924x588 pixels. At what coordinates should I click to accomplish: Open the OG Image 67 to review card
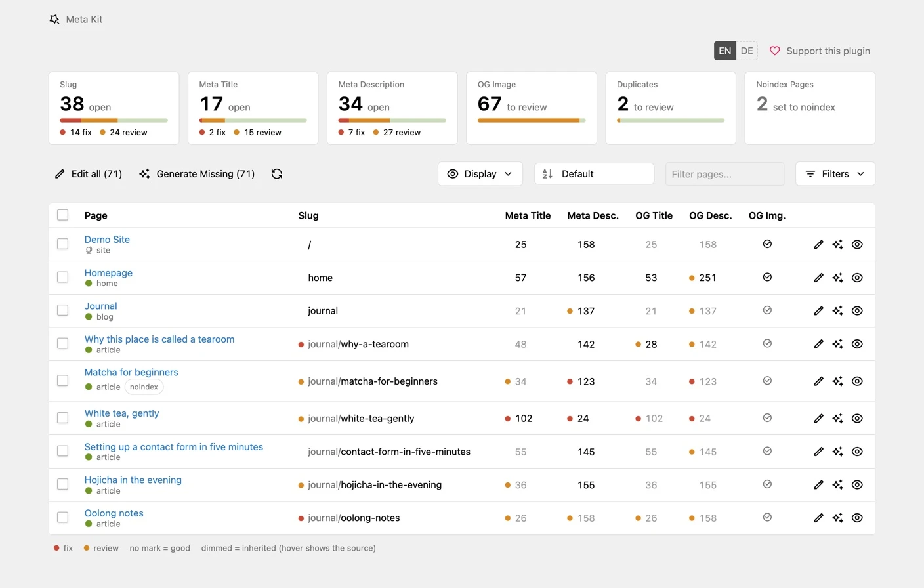[532, 108]
